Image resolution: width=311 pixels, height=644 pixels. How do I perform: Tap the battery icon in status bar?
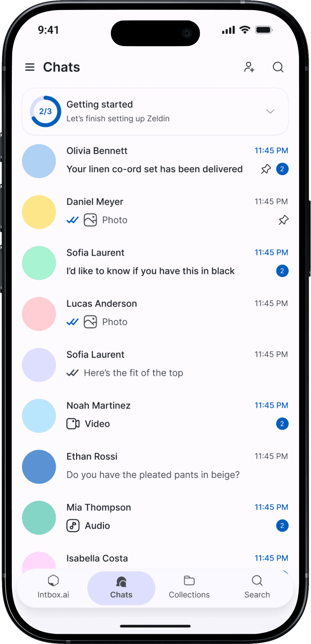coord(264,30)
